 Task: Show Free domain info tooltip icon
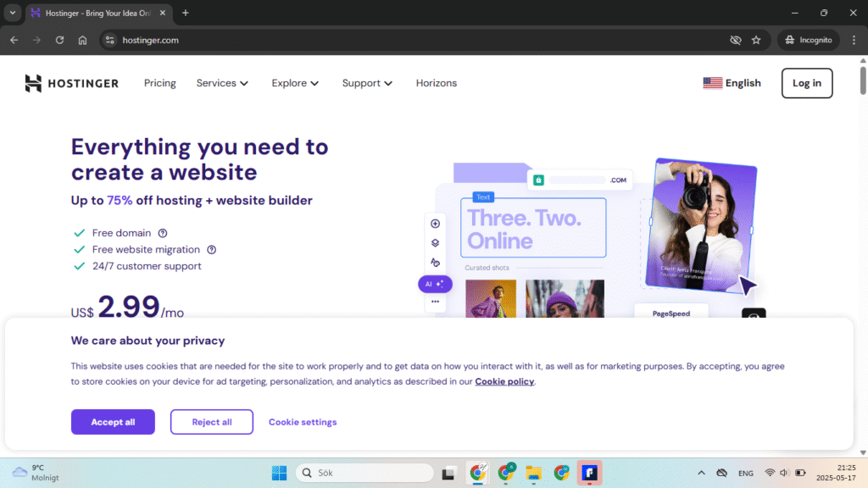[163, 234]
